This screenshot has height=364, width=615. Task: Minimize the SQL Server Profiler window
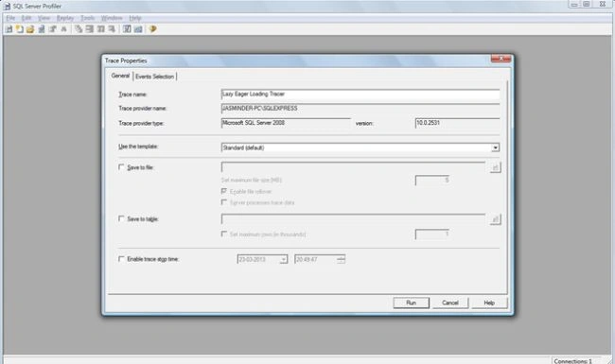pyautogui.click(x=574, y=5)
